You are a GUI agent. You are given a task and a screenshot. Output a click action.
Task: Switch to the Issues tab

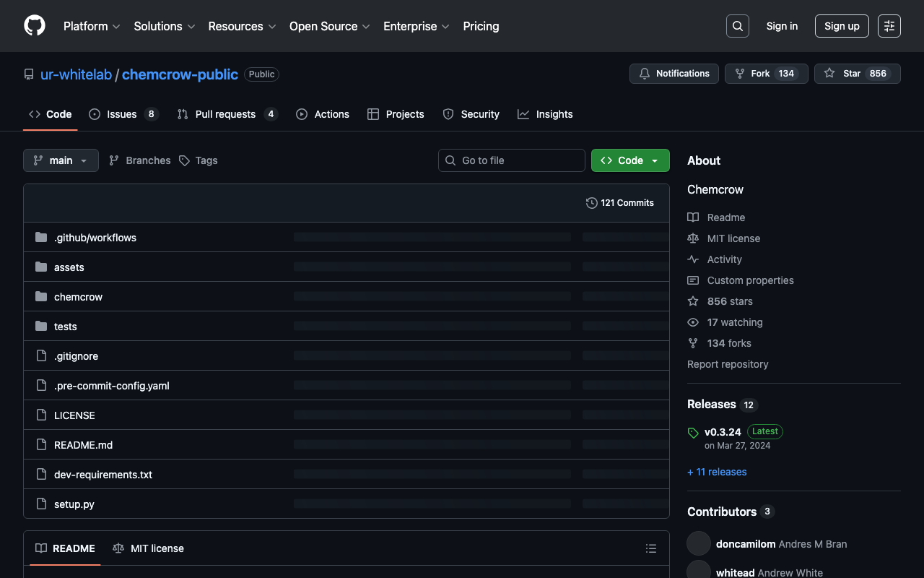click(x=123, y=114)
